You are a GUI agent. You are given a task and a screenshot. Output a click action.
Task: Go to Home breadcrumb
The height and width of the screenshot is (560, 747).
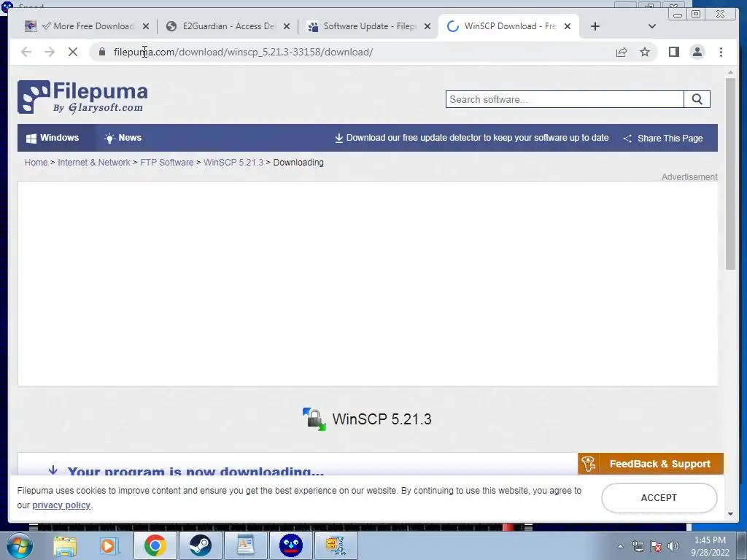[36, 163]
